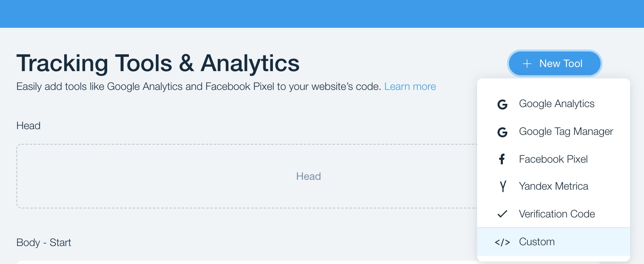Screen dimensions: 644x264
Task: Click the Verification Code checkmark icon
Action: 502,214
